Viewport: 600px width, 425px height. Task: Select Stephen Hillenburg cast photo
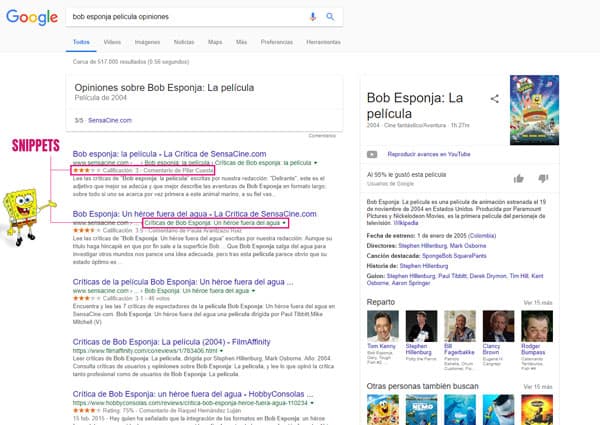pyautogui.click(x=421, y=326)
